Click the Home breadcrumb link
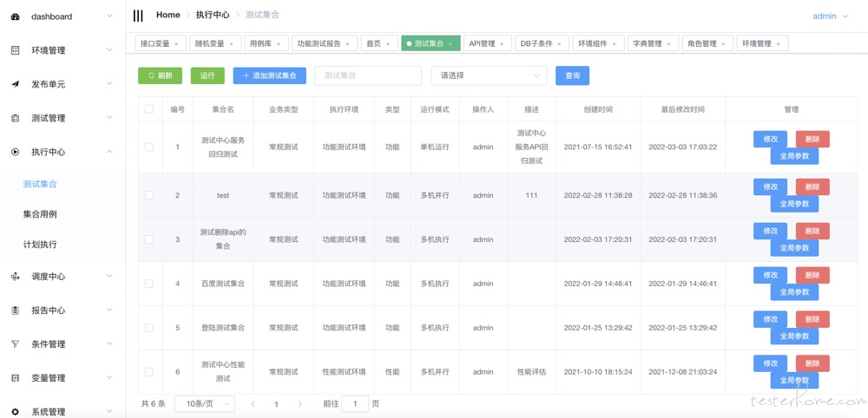This screenshot has width=868, height=418. point(168,15)
